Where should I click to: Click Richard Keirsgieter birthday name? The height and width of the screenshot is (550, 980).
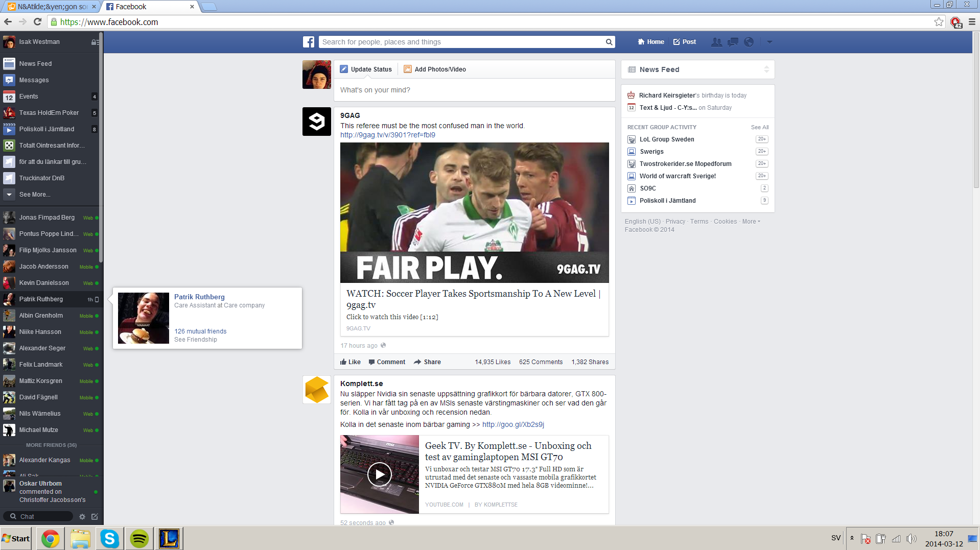667,95
